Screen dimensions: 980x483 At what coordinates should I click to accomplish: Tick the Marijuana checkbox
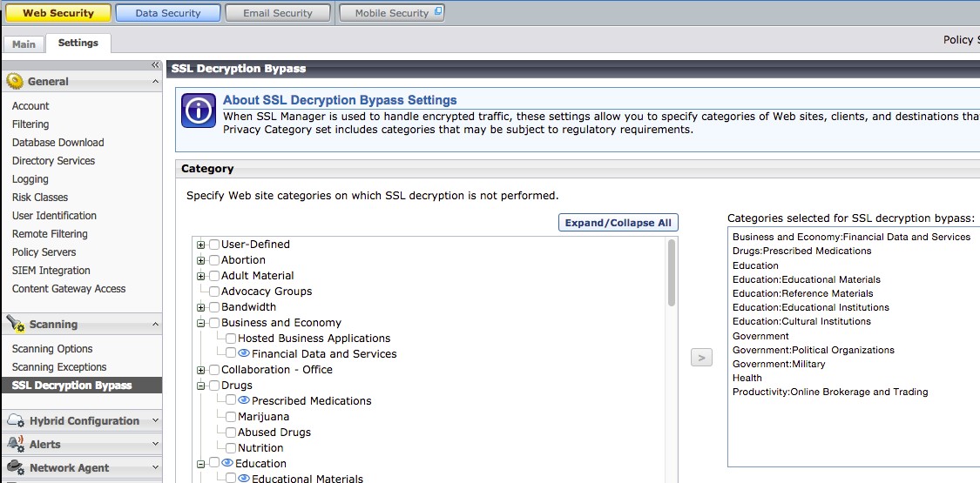coord(231,417)
